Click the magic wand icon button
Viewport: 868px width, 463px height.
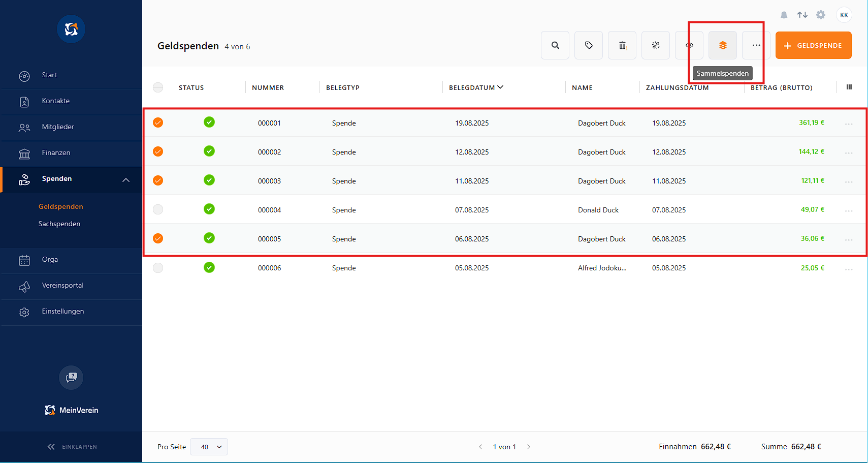click(x=656, y=45)
